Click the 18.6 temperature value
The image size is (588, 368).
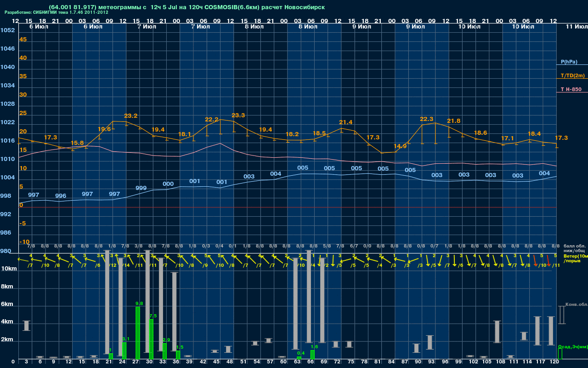tap(481, 132)
